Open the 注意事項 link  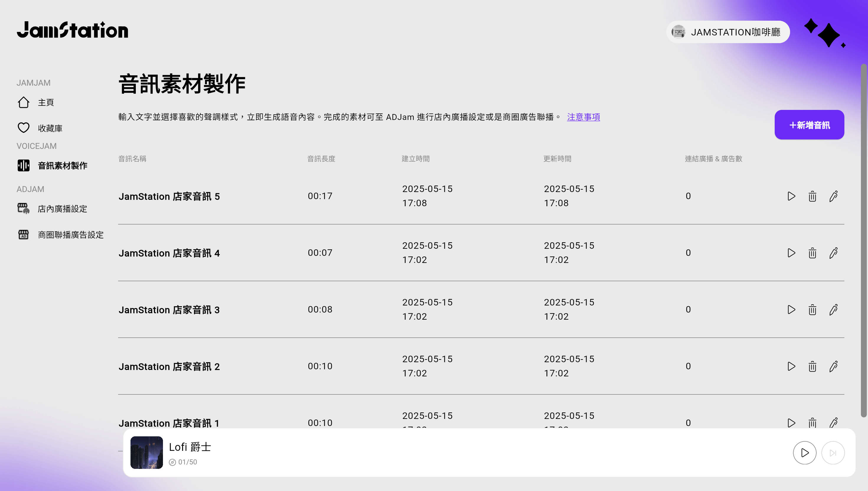pos(584,117)
